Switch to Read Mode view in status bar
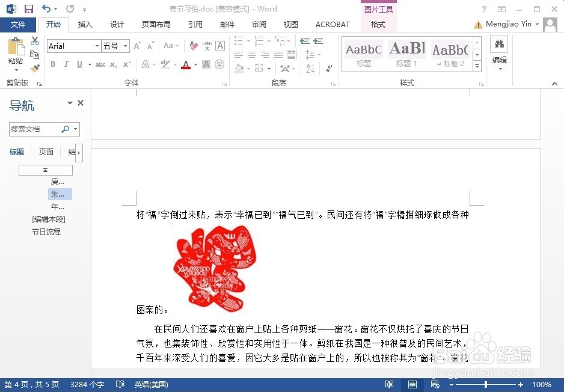Screen dimensions: 564x392 click(x=389, y=384)
